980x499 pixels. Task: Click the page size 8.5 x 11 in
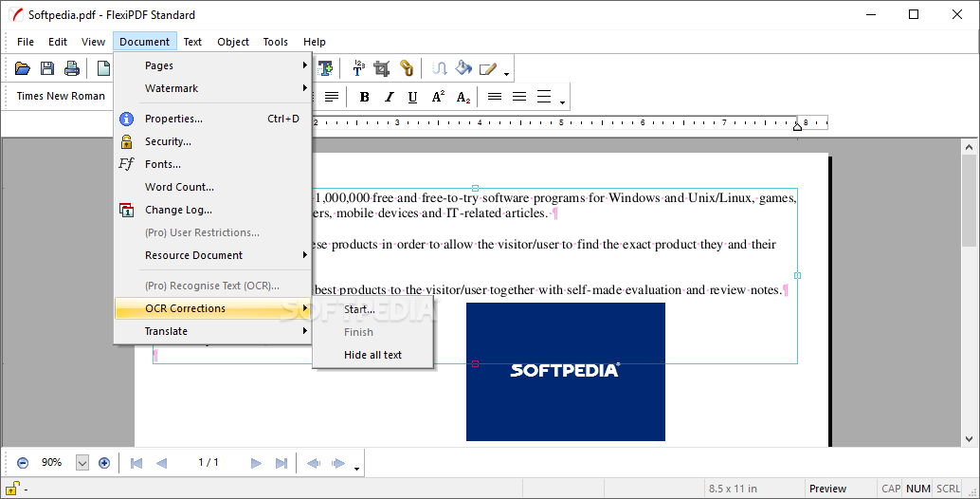[733, 489]
